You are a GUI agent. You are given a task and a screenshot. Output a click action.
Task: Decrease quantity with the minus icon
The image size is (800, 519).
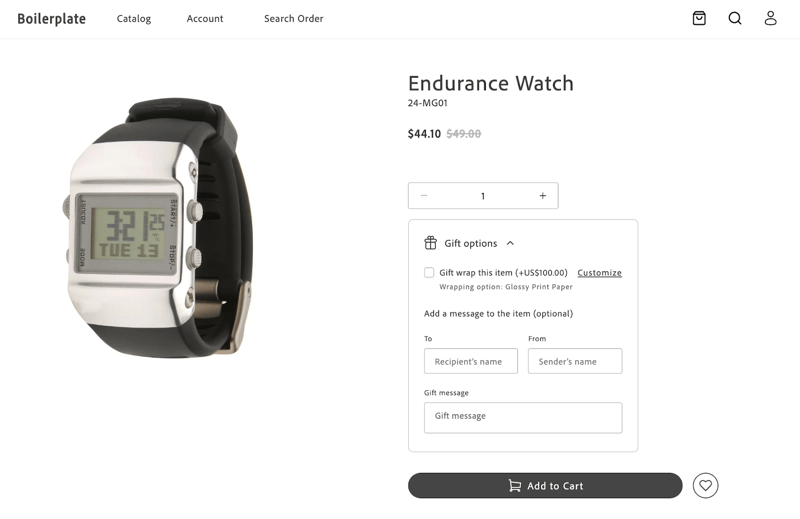click(424, 195)
